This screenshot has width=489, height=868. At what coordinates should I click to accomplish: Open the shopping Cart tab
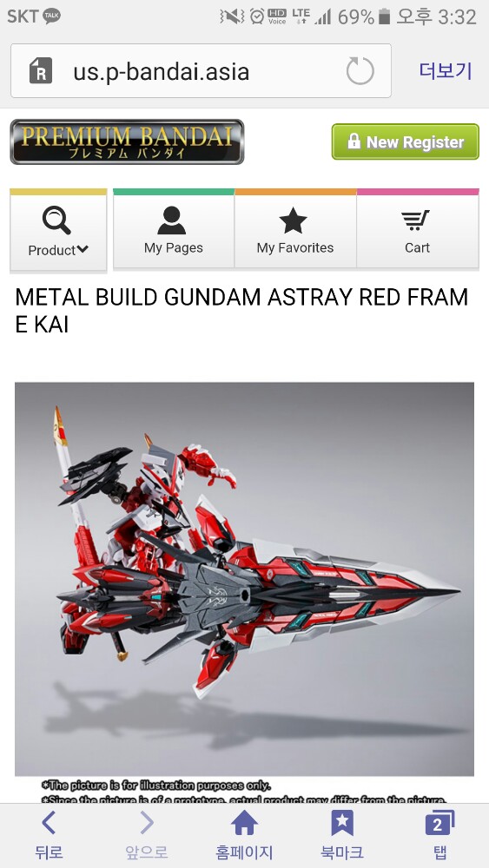tap(418, 229)
